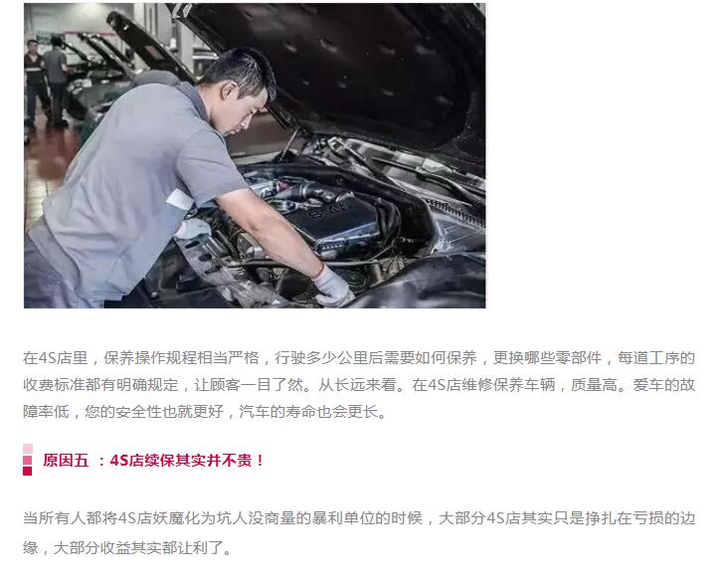This screenshot has height=588, width=721.
Task: Click the dark crimson square beside heading
Action: (x=28, y=472)
